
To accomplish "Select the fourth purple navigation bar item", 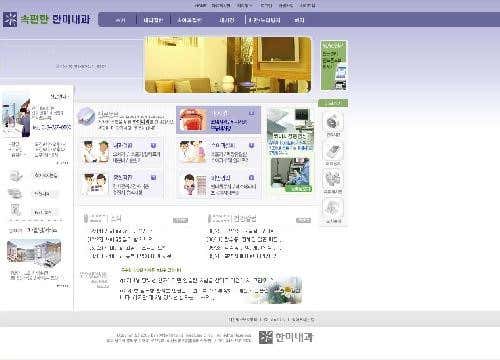I will click(226, 20).
